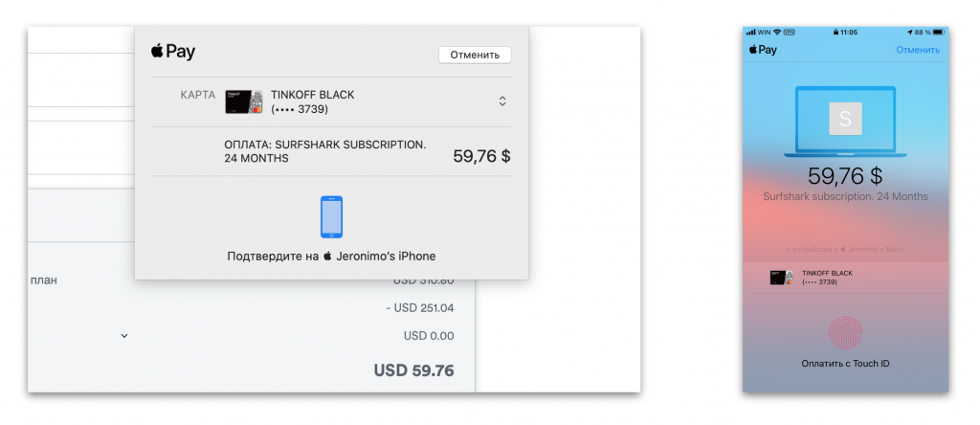Image resolution: width=980 pixels, height=425 pixels.
Task: Tap the Tinkoff card thumbnail on iPhone
Action: pos(783,278)
